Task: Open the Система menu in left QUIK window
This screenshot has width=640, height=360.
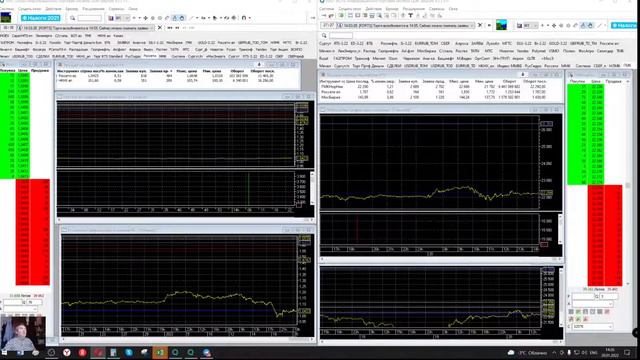Action: coord(7,9)
